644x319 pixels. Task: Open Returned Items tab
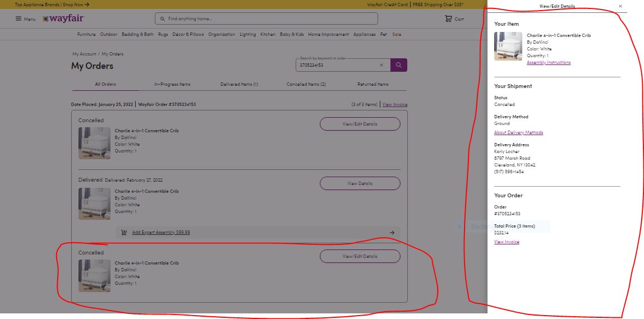coord(373,84)
